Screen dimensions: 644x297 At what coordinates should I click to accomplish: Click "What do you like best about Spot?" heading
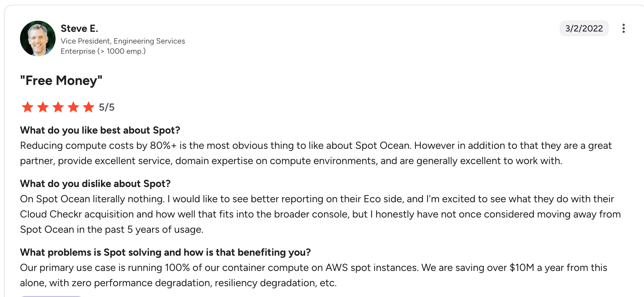coord(100,130)
